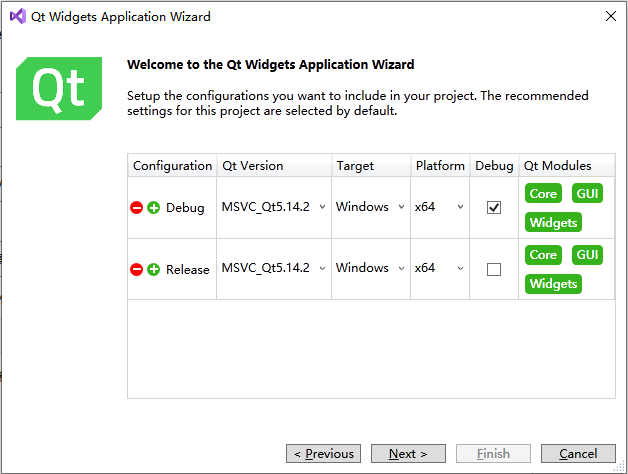Viewport: 628px width, 474px height.
Task: Cancel the wizard
Action: point(578,454)
